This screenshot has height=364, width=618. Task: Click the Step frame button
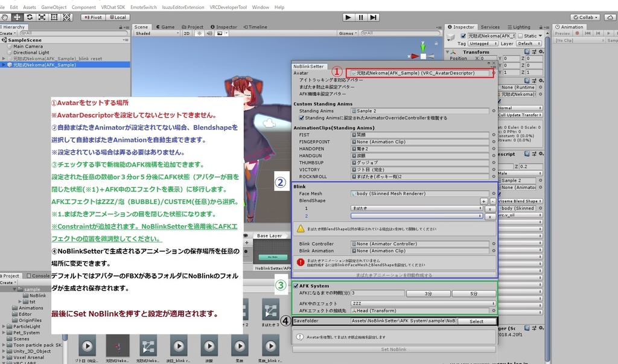click(x=373, y=18)
